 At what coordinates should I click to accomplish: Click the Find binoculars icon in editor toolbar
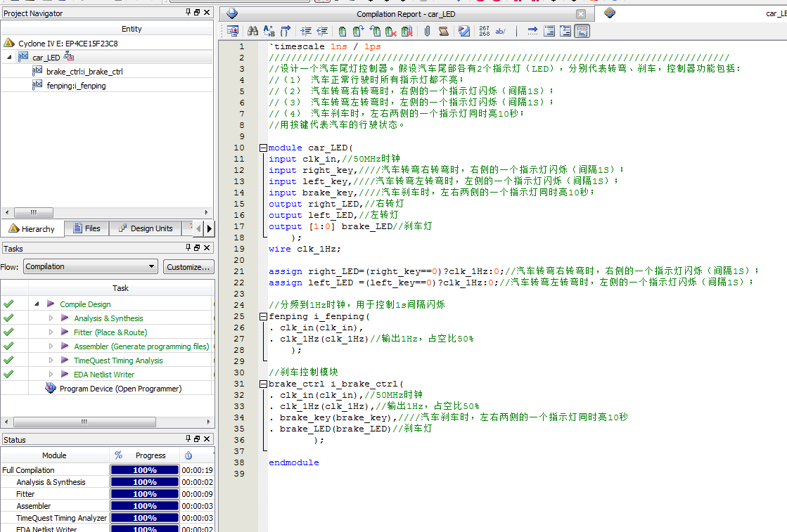point(252,31)
